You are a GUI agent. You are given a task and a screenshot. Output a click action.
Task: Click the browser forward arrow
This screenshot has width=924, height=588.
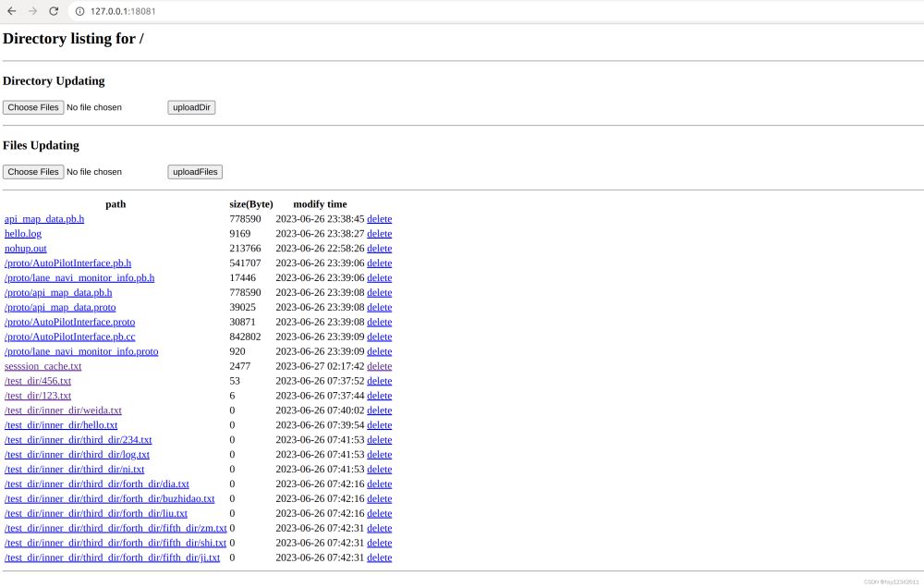(32, 11)
